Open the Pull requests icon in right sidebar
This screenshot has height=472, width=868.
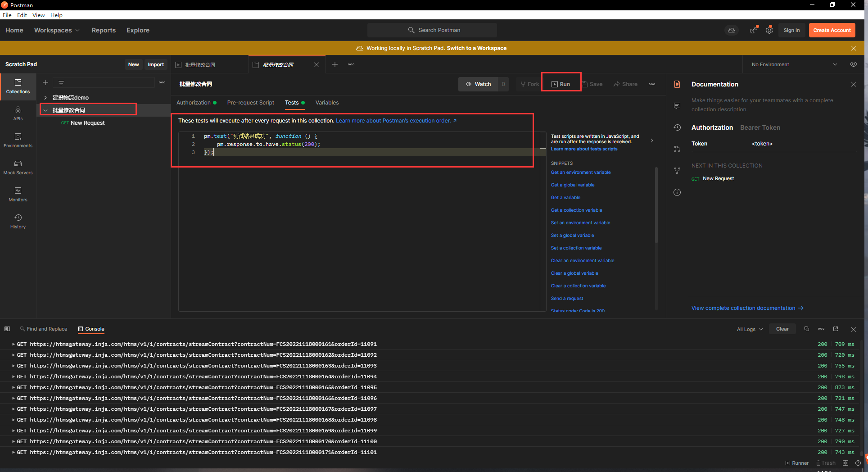[x=677, y=149]
